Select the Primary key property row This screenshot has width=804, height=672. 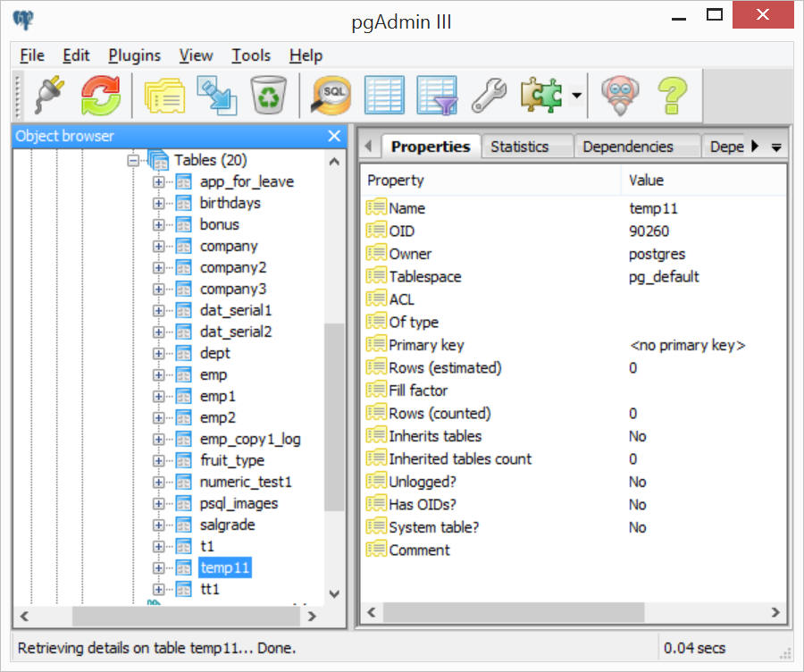pos(574,345)
